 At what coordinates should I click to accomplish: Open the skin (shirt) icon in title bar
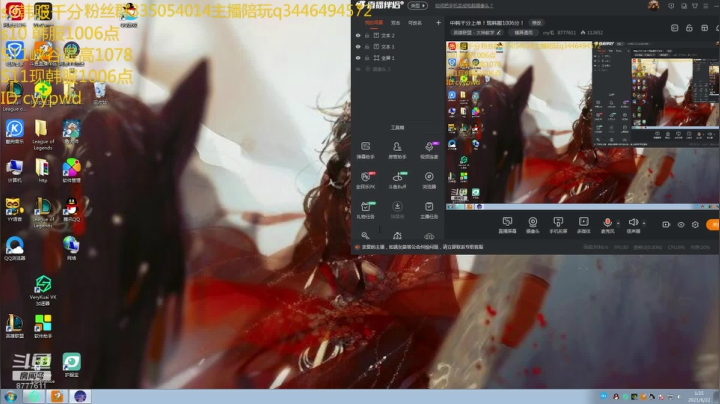695,6
